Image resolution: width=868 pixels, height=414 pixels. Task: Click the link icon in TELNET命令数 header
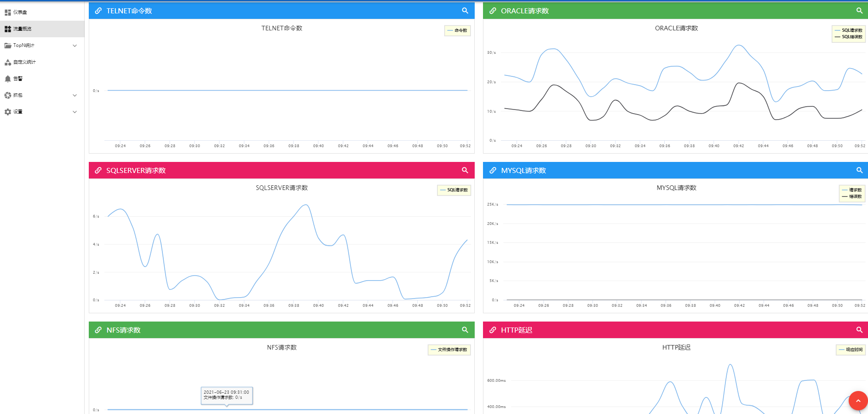(98, 11)
